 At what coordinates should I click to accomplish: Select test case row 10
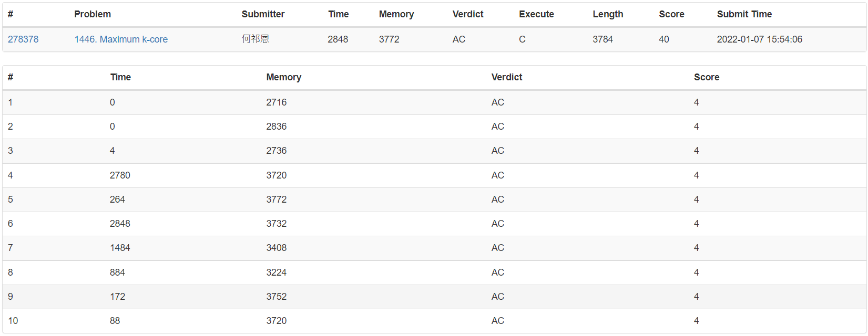point(13,321)
